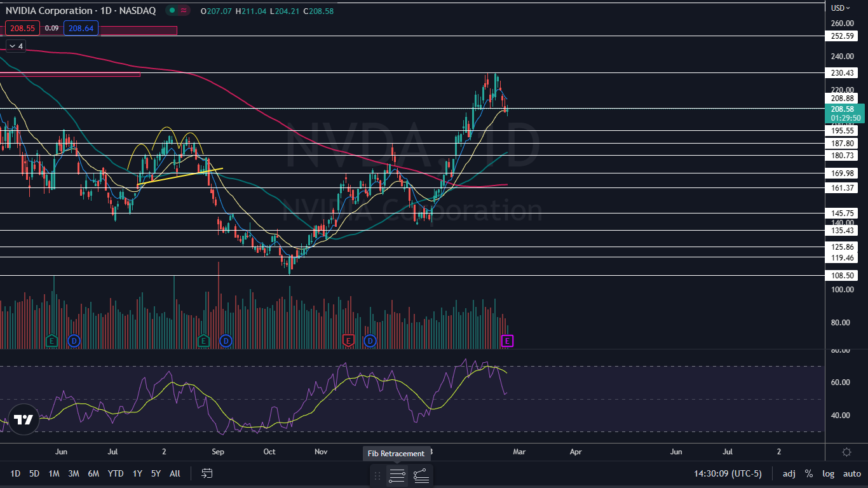Click the pink approximate-data indicator icon
Screen dimensions: 868x488
click(x=184, y=11)
